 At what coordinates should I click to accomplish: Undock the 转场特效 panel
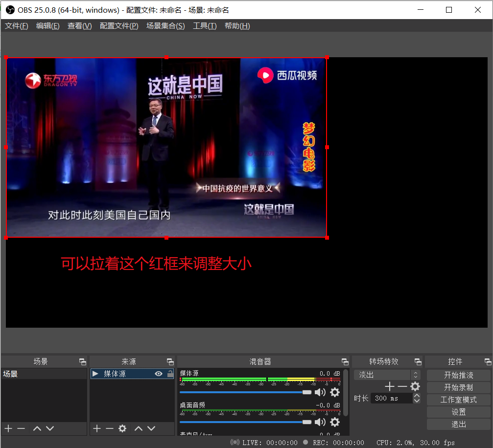click(418, 362)
